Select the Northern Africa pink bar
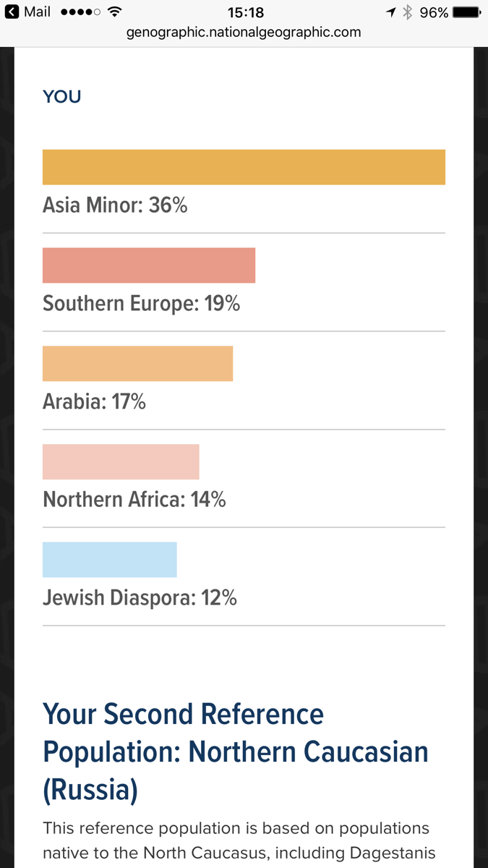The image size is (488, 868). click(x=121, y=461)
